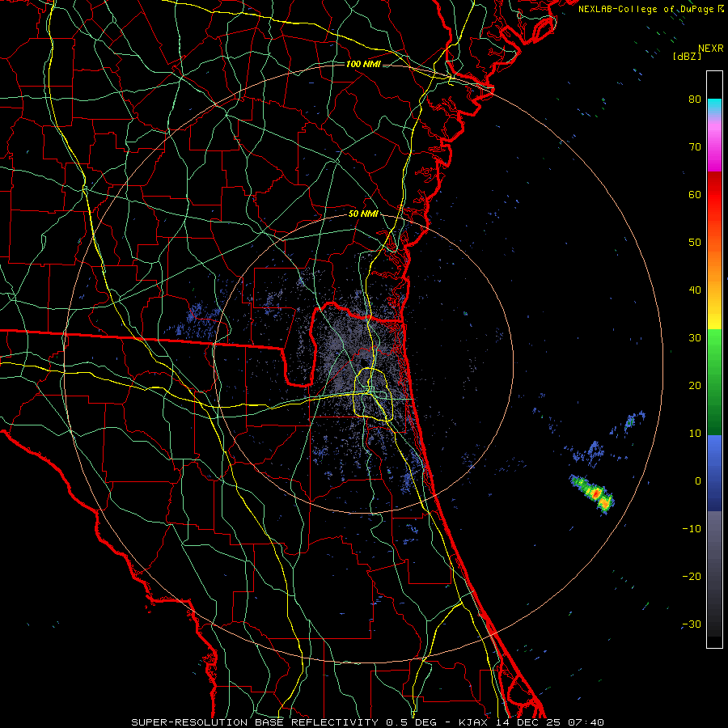Image resolution: width=728 pixels, height=728 pixels.
Task: Click the 100 NMI range ring label
Action: coord(363,64)
